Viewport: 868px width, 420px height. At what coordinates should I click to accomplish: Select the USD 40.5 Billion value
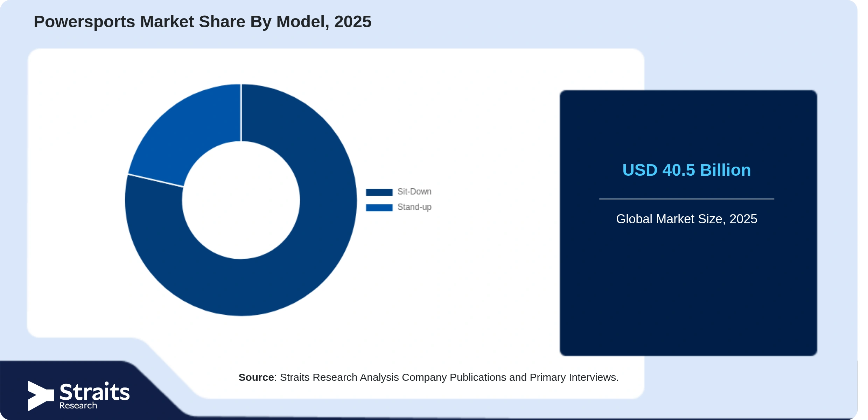(686, 170)
